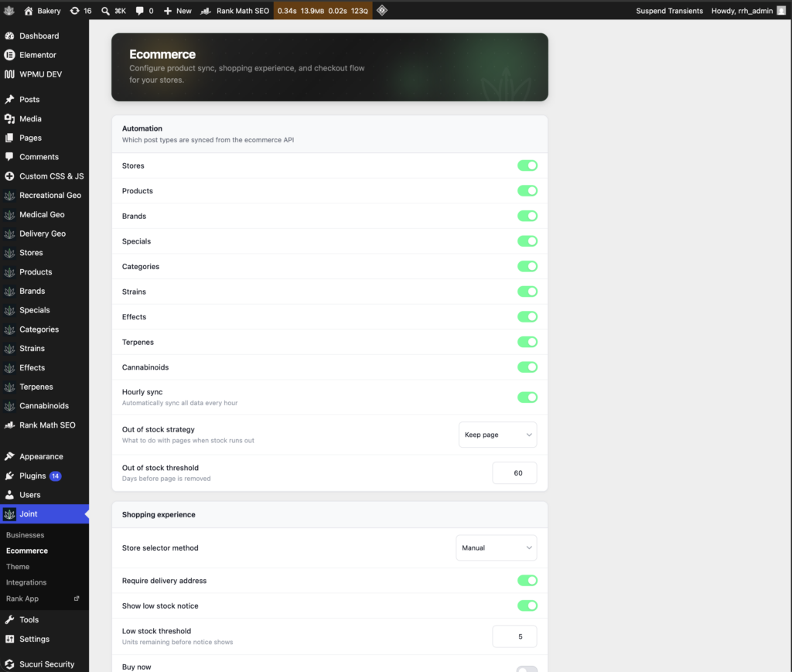The height and width of the screenshot is (672, 792).
Task: Open the Out of stock strategy dropdown
Action: 497,435
